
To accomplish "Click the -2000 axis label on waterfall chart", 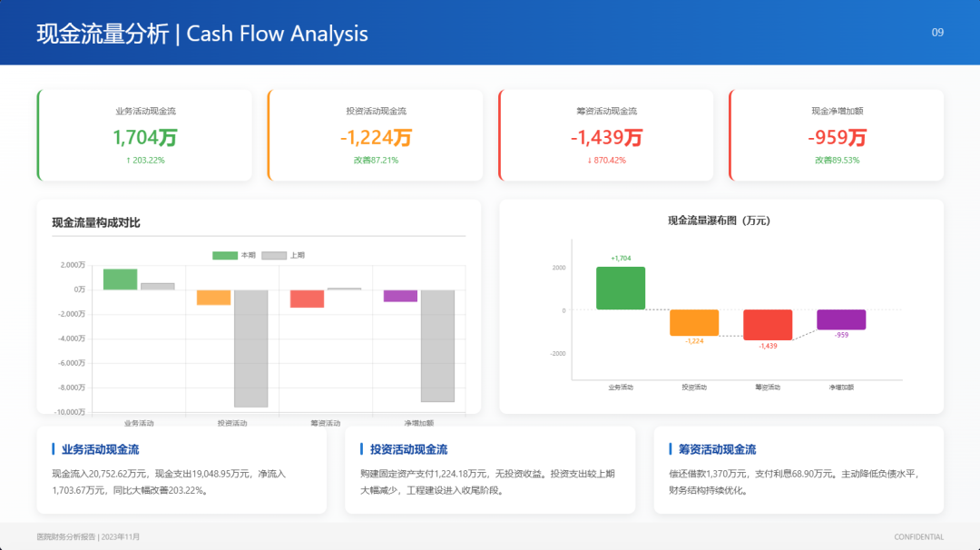I will [x=557, y=354].
